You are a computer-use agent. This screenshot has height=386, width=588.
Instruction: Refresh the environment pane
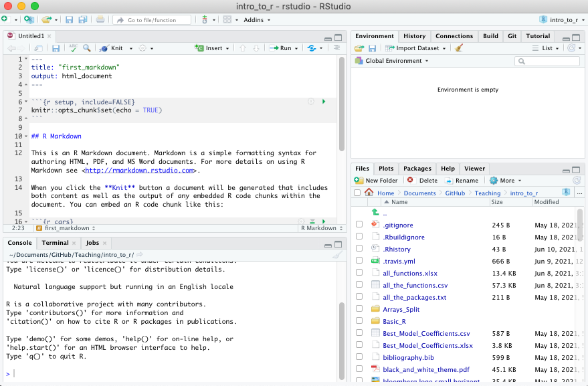coord(571,47)
